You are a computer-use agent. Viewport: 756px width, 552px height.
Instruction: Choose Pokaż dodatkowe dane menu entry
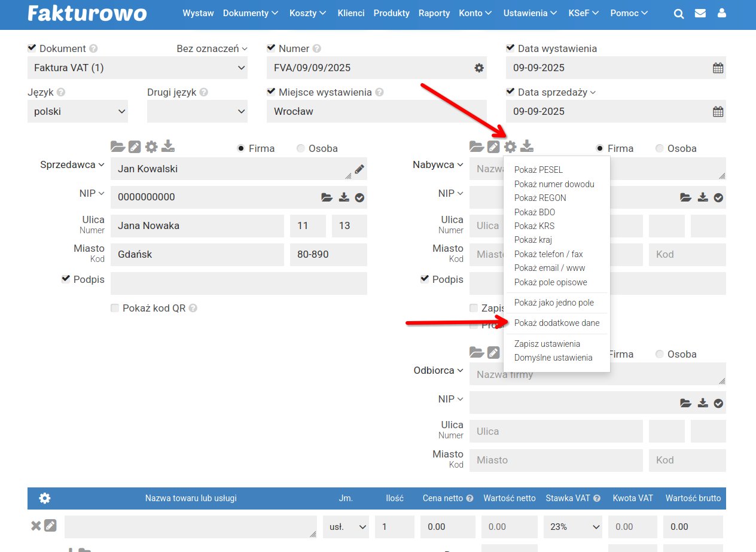pyautogui.click(x=556, y=323)
